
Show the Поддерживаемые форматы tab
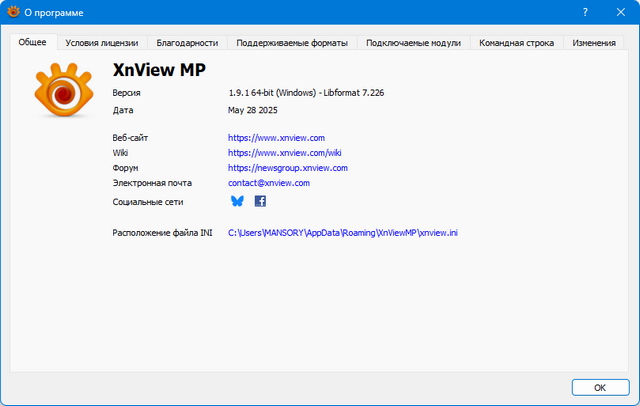tap(292, 43)
